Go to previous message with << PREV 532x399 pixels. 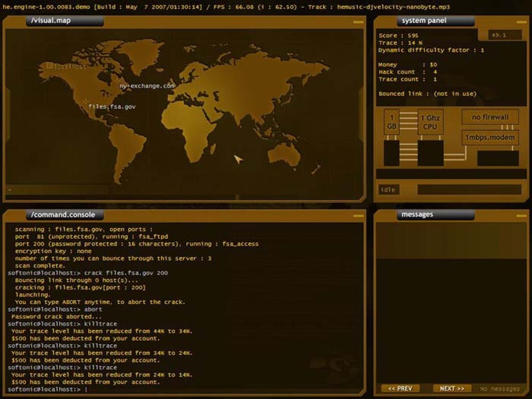click(x=401, y=389)
